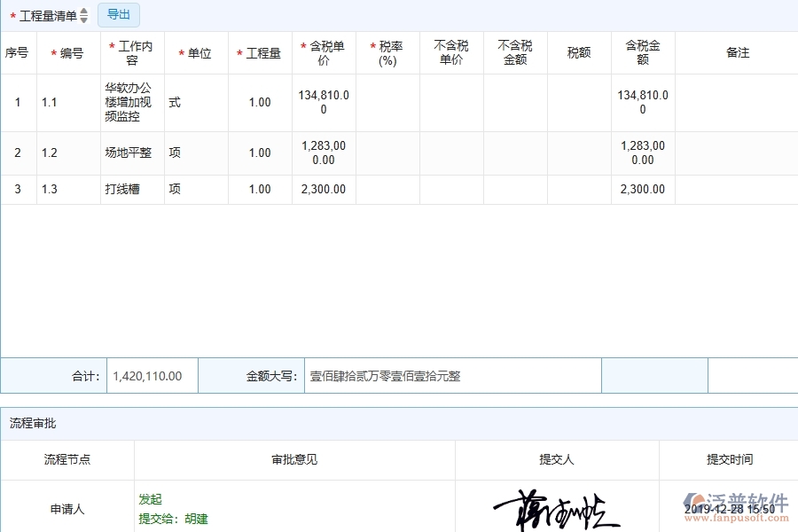Click the 合计 total amount field

pos(148,375)
